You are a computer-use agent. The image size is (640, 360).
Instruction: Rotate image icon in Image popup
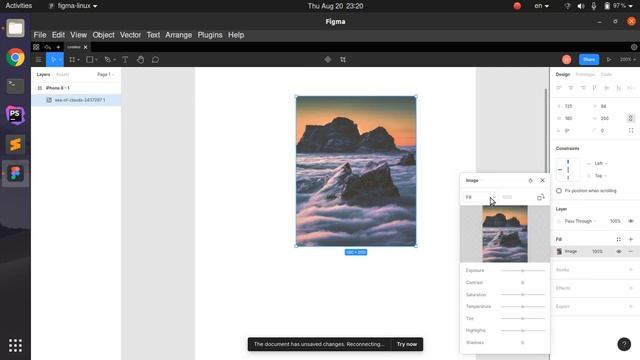pos(540,197)
